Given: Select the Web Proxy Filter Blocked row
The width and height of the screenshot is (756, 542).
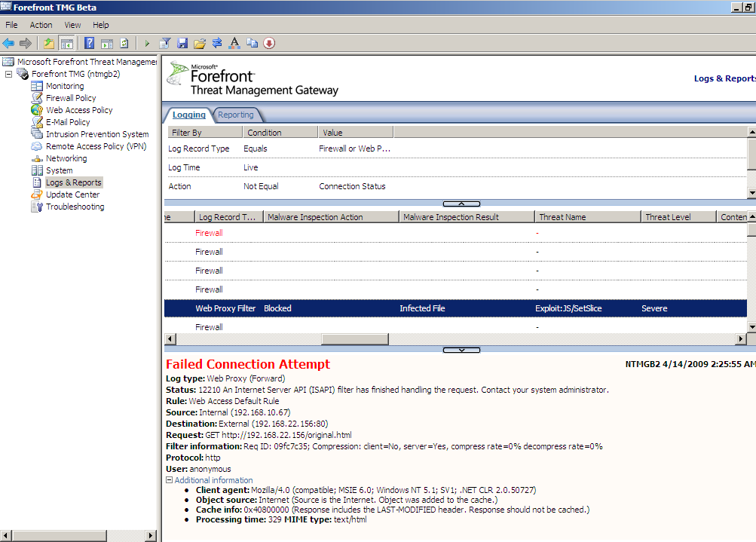Looking at the screenshot, I should coord(455,308).
